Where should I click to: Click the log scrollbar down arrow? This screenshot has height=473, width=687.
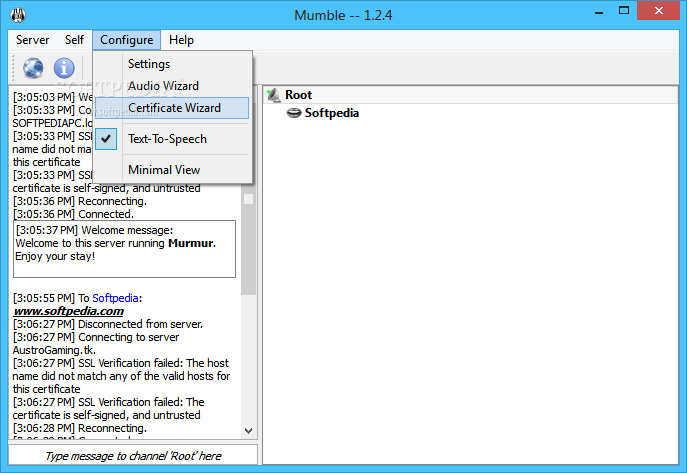point(248,431)
